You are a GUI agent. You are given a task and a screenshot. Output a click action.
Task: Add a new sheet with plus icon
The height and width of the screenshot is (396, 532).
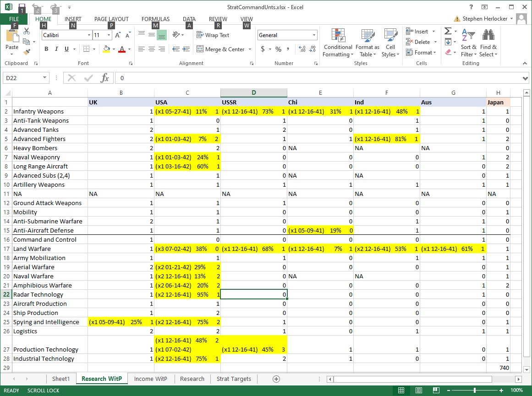[x=276, y=379]
